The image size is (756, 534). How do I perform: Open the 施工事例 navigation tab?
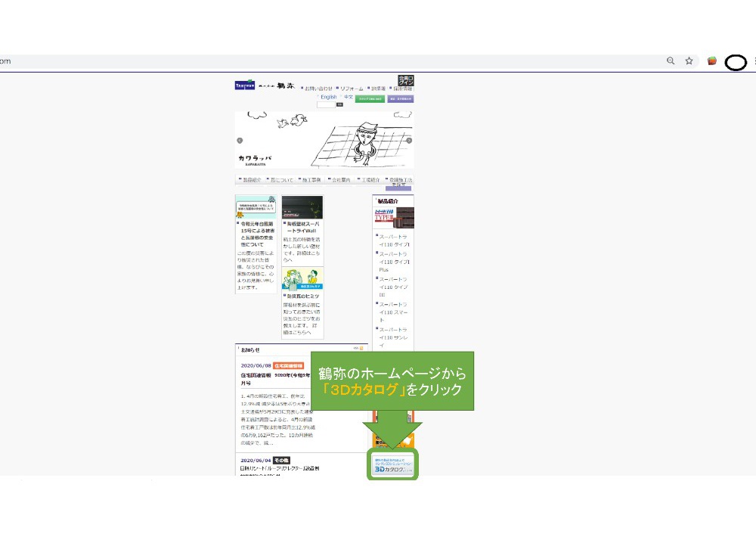point(311,180)
